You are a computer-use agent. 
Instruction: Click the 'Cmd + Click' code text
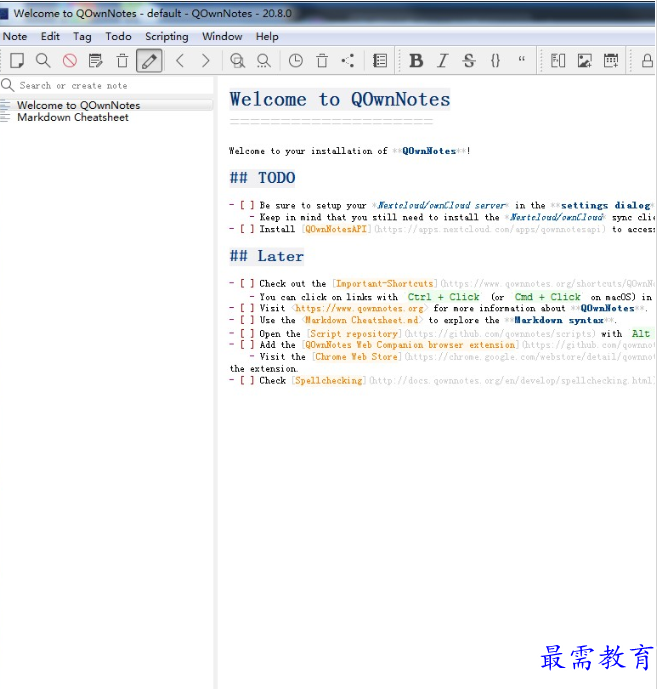[547, 297]
